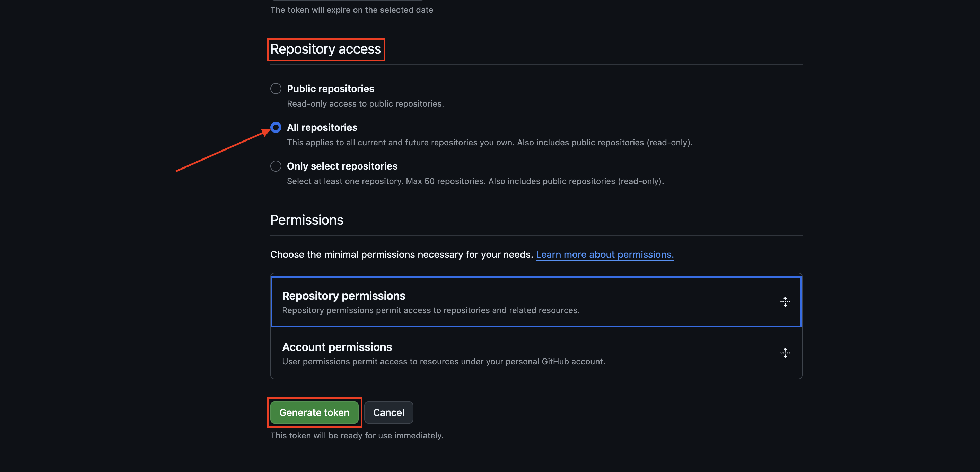Screen dimensions: 980x472
Task: Click the Repository permissions description text
Action: pos(431,310)
